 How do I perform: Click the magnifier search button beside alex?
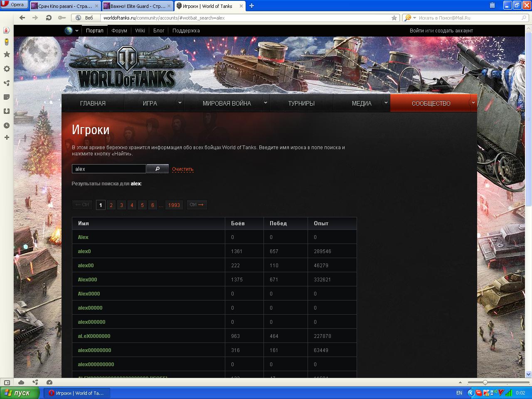pyautogui.click(x=158, y=169)
